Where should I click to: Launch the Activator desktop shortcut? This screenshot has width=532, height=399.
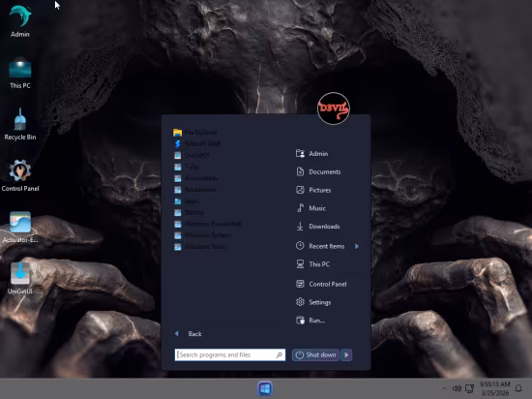(20, 228)
